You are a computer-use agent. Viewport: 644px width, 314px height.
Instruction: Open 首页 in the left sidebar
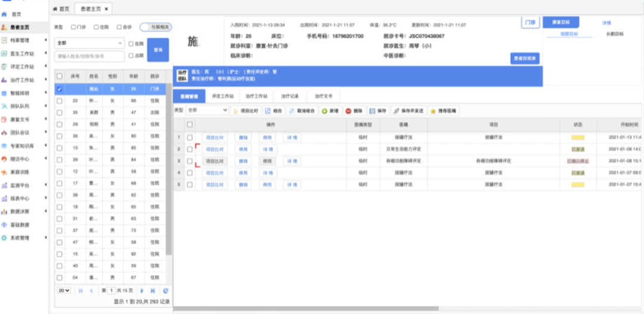click(17, 14)
